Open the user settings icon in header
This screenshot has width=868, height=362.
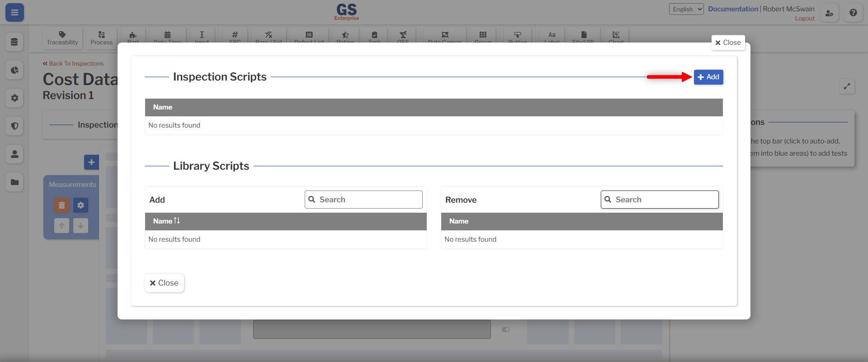829,13
